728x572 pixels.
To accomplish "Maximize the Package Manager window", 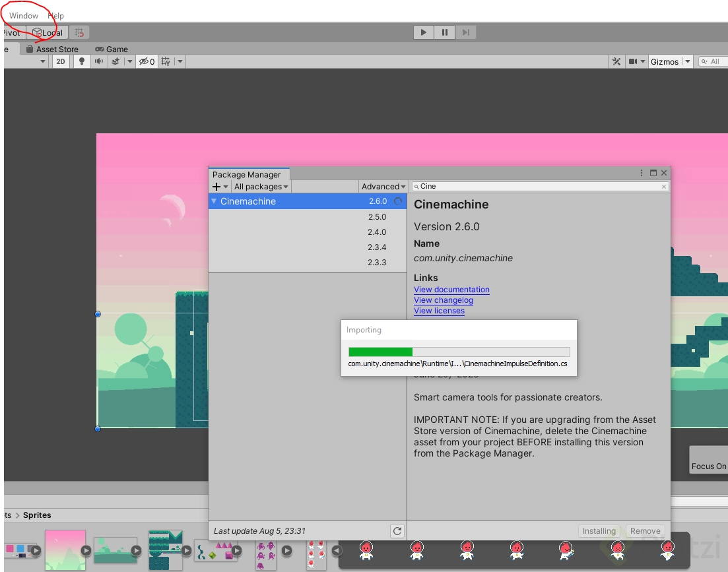I will (x=653, y=173).
